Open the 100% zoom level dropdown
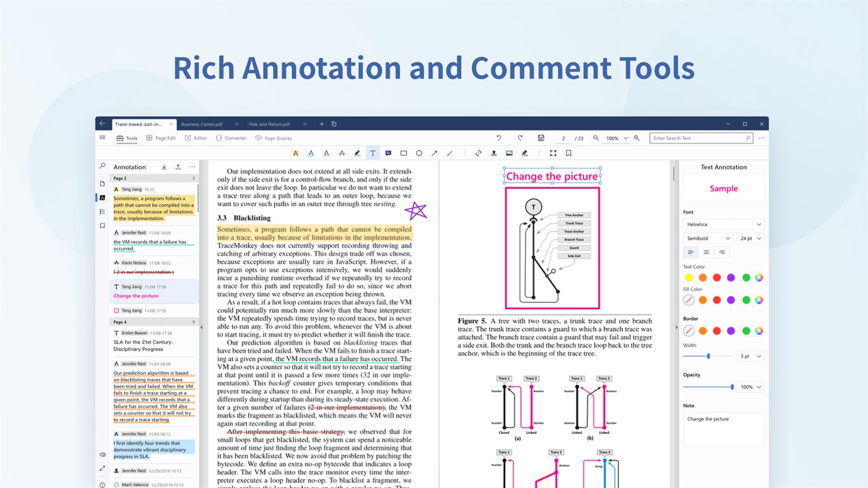The width and height of the screenshot is (868, 488). tap(616, 138)
